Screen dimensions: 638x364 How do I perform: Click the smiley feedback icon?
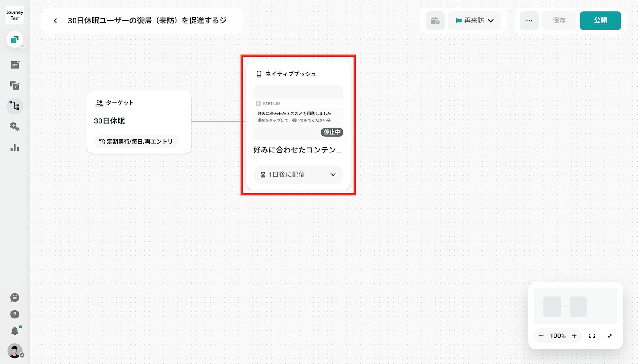point(15,297)
